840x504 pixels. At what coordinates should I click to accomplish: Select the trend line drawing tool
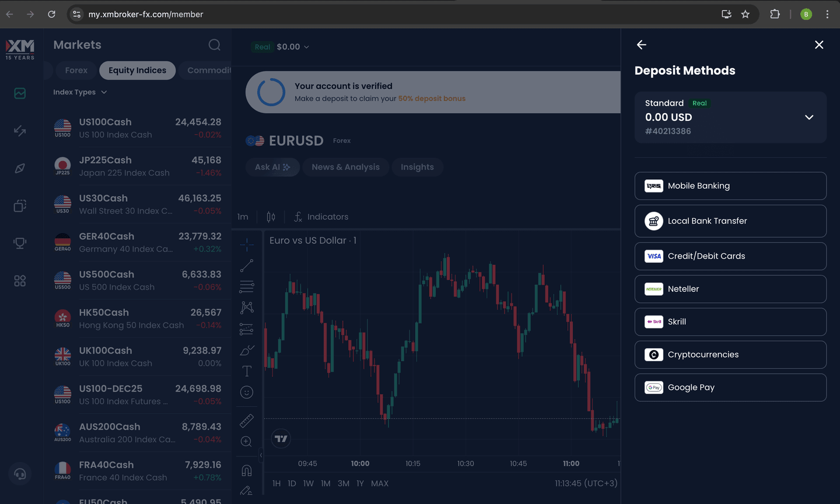(x=247, y=265)
